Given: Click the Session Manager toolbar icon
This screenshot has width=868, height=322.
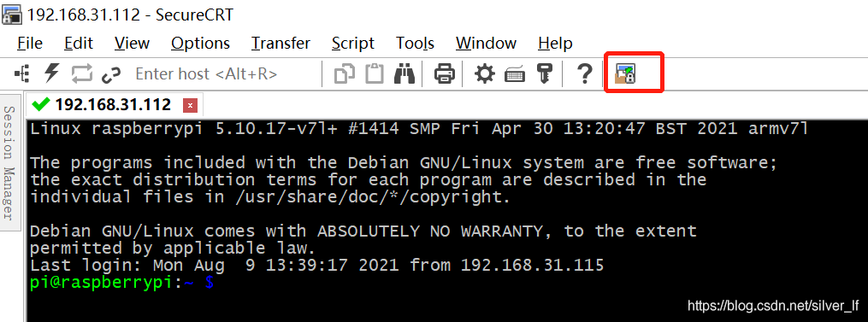Looking at the screenshot, I should [23, 73].
